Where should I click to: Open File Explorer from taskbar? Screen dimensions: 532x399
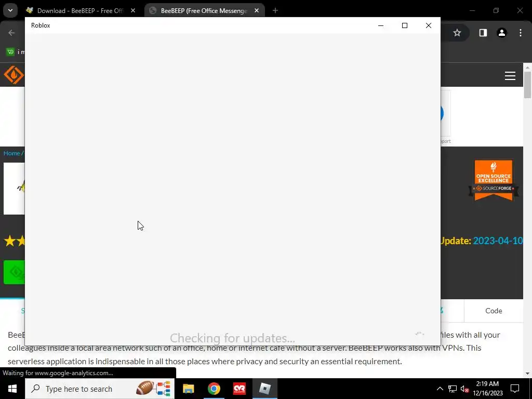pyautogui.click(x=188, y=389)
